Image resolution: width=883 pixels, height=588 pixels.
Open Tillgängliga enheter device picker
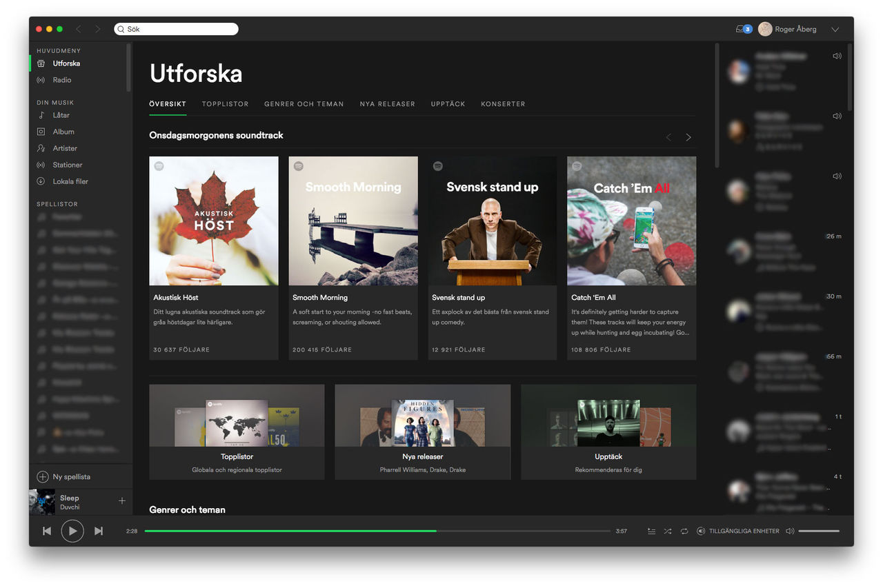738,531
